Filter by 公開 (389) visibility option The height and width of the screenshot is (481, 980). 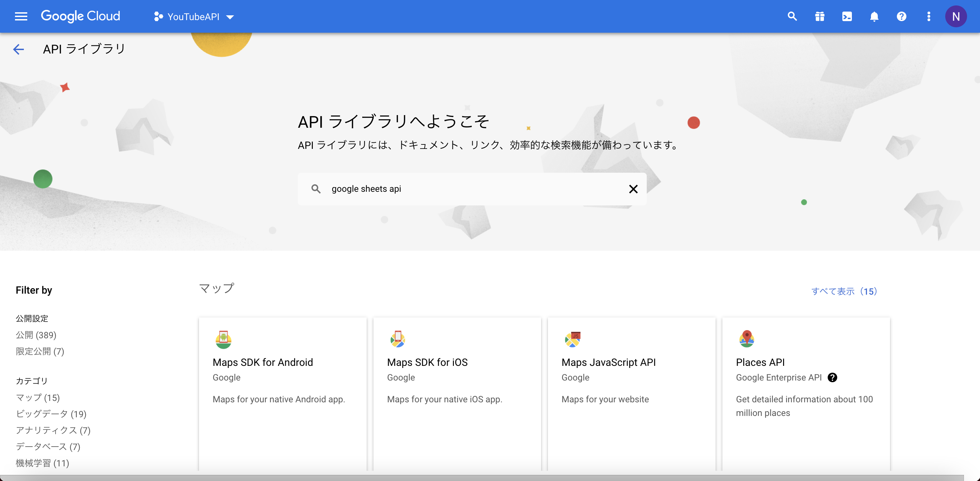tap(36, 335)
